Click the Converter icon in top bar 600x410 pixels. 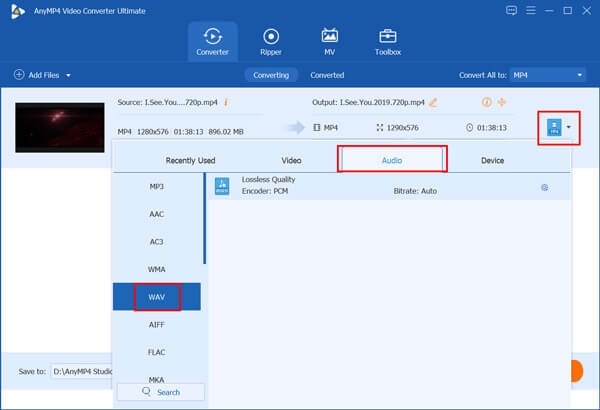[x=213, y=36]
